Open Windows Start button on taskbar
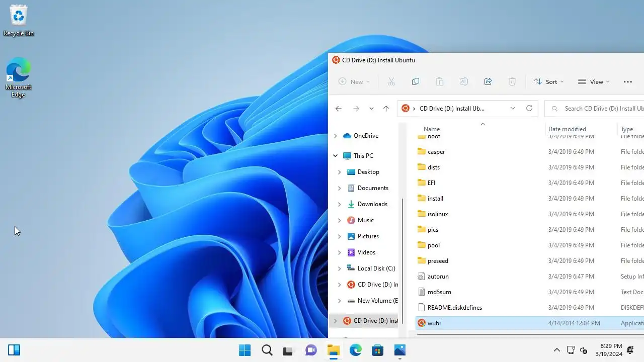Viewport: 644px width, 362px height. [x=245, y=350]
